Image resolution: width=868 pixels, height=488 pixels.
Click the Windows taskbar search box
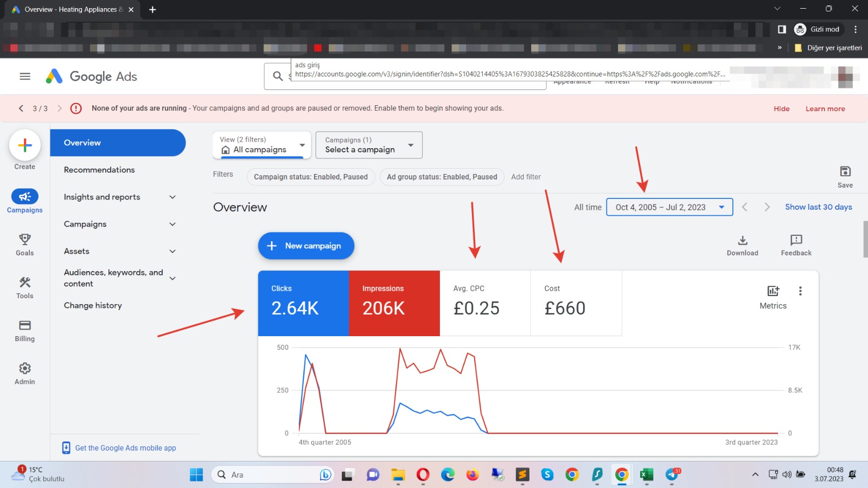[272, 475]
